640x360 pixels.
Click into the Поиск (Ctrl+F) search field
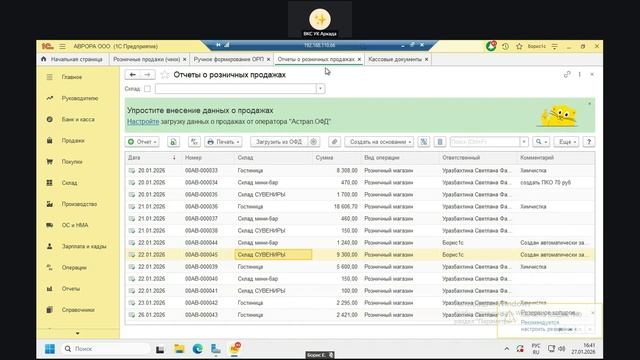click(484, 142)
